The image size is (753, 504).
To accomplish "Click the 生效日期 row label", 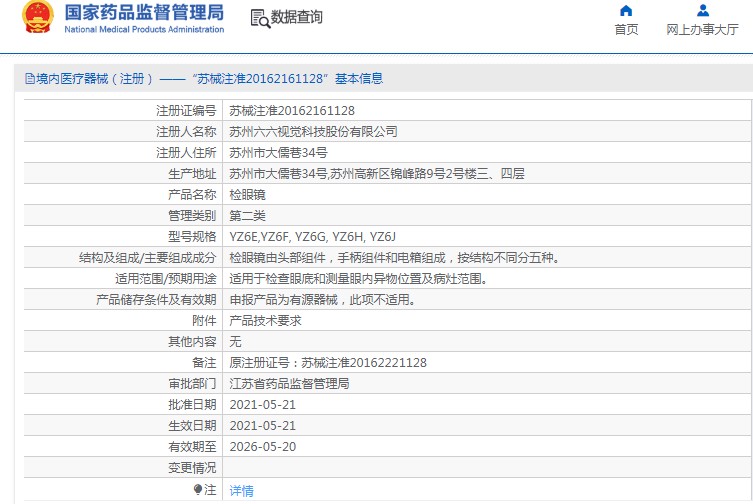I will point(192,426).
